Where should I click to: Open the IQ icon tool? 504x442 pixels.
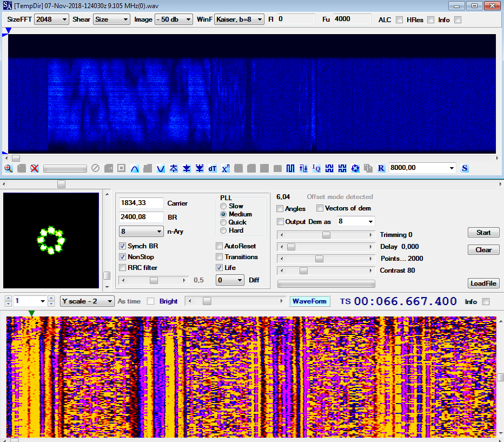[316, 168]
